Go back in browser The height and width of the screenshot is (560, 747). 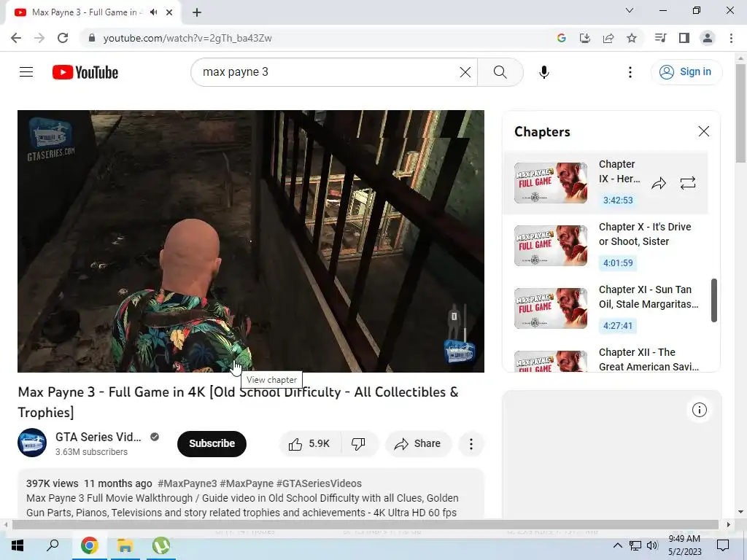[x=16, y=38]
